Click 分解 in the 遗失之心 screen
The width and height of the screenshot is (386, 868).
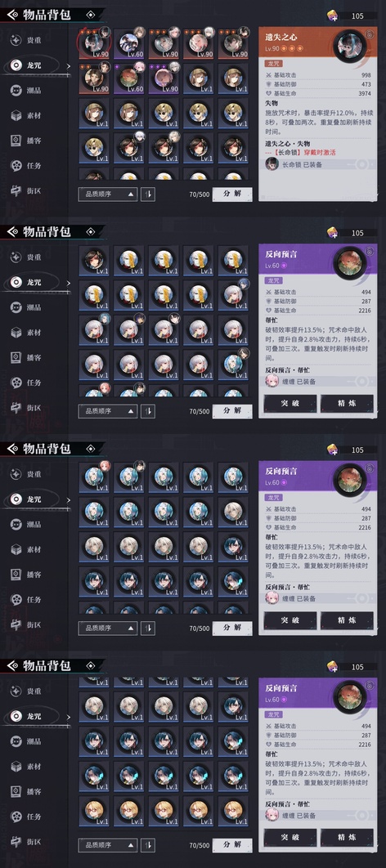[x=232, y=195]
